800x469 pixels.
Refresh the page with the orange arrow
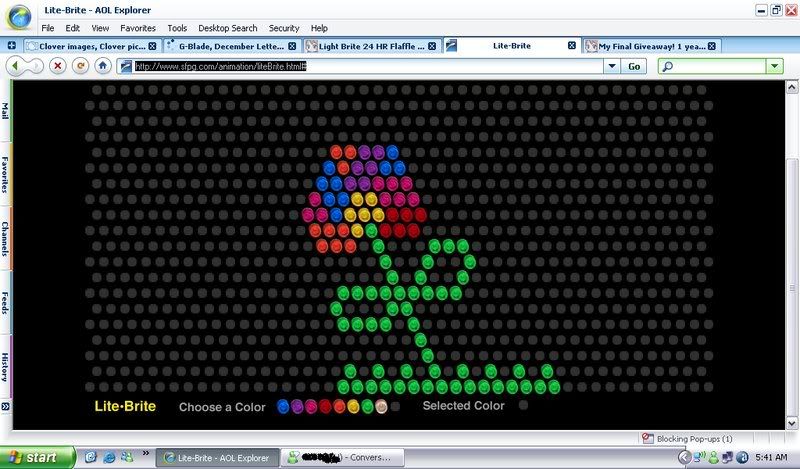click(81, 66)
